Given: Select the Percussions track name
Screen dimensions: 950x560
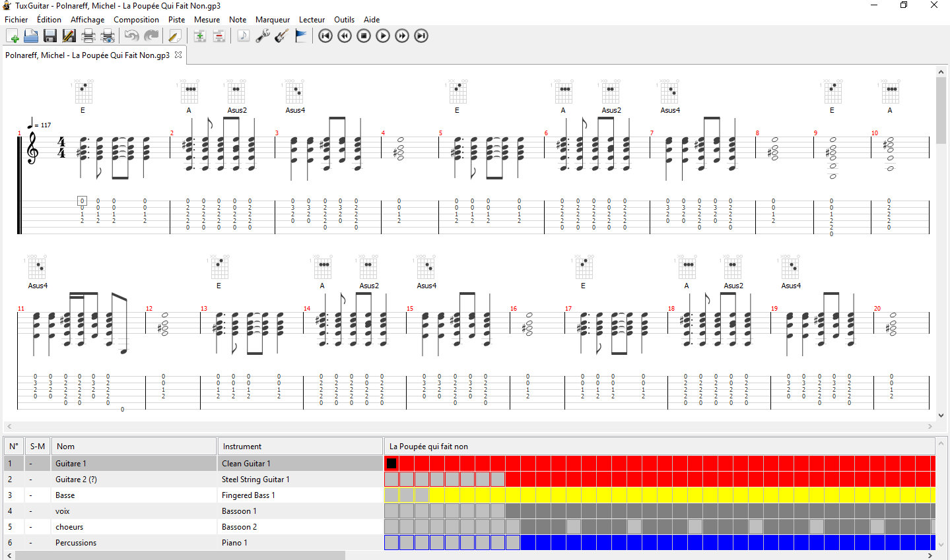Looking at the screenshot, I should tap(76, 543).
